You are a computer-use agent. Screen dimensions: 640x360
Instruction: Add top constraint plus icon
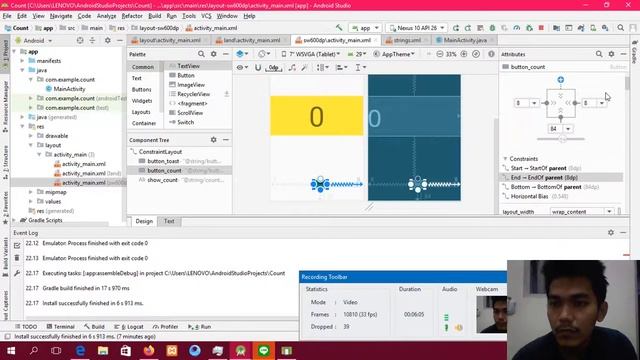560,80
